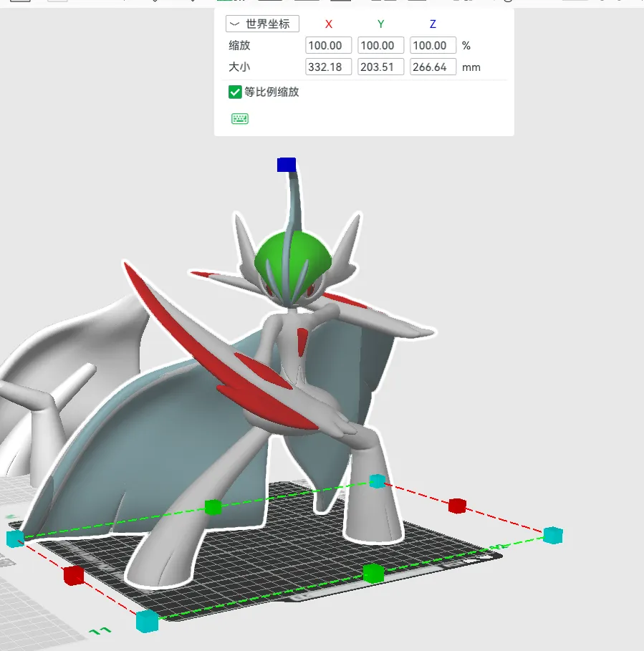Select the green scale handle on front-right plate edge
This screenshot has width=644, height=651.
373,573
